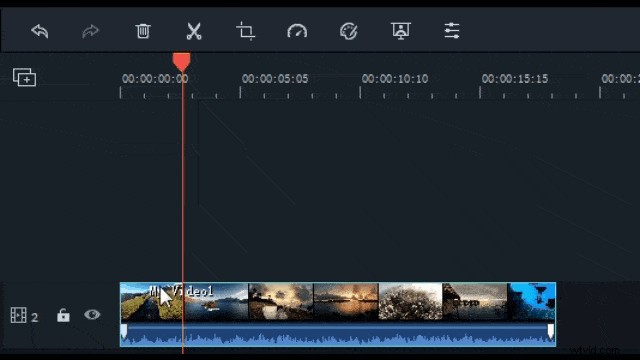Screen dimensions: 640x360
Task: Open the Green Screen icon
Action: 400,31
